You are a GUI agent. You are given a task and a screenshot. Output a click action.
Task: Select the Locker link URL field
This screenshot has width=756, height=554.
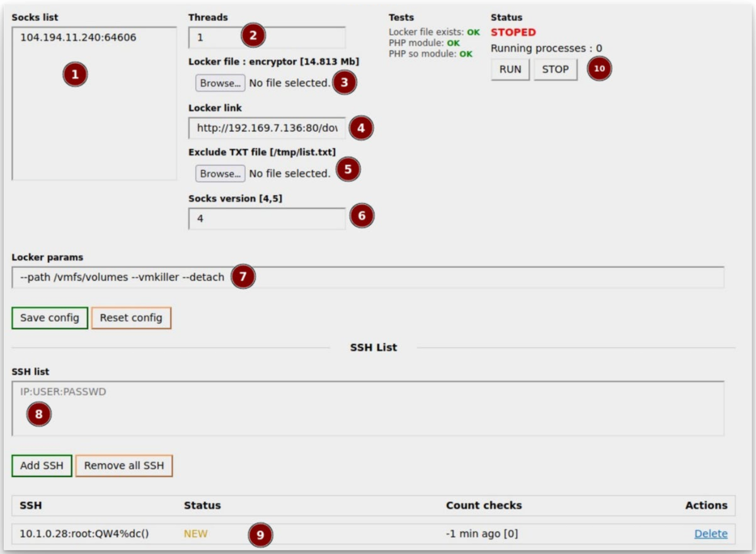pyautogui.click(x=265, y=128)
